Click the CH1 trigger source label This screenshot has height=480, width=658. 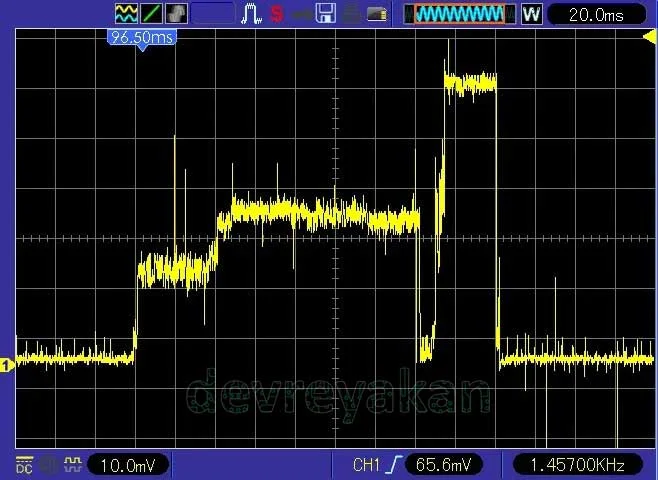coord(366,465)
